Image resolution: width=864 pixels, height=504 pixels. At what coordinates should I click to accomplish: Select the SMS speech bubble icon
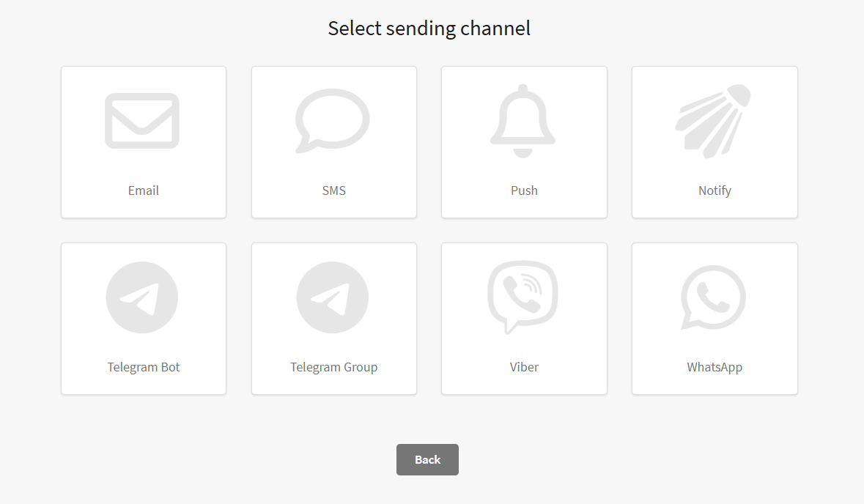point(332,121)
